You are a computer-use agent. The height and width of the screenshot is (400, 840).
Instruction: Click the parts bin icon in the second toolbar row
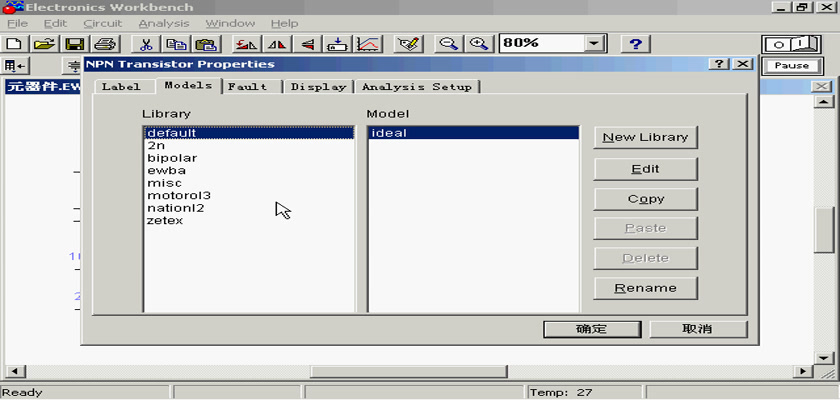click(15, 66)
